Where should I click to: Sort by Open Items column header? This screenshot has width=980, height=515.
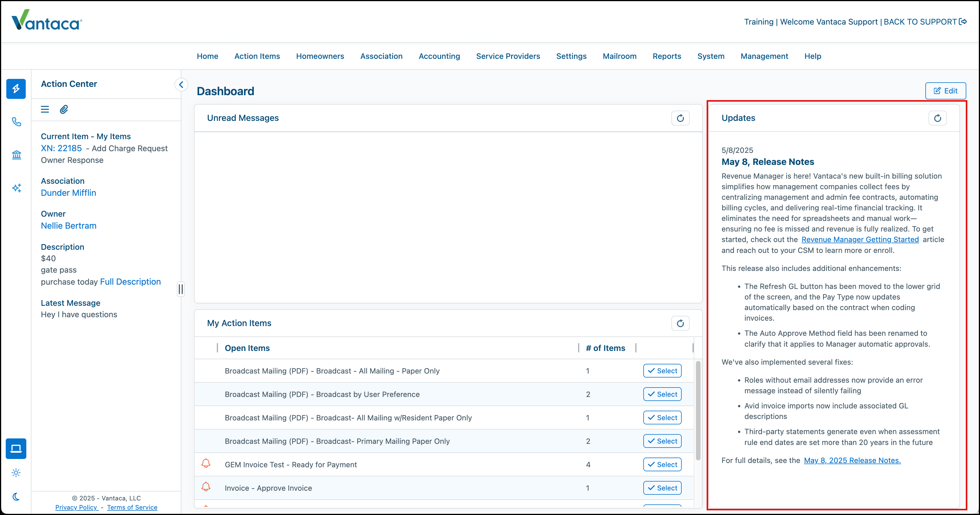247,348
